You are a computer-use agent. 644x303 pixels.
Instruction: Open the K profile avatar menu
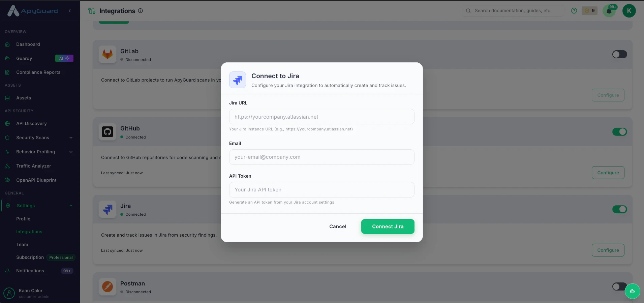pos(629,11)
